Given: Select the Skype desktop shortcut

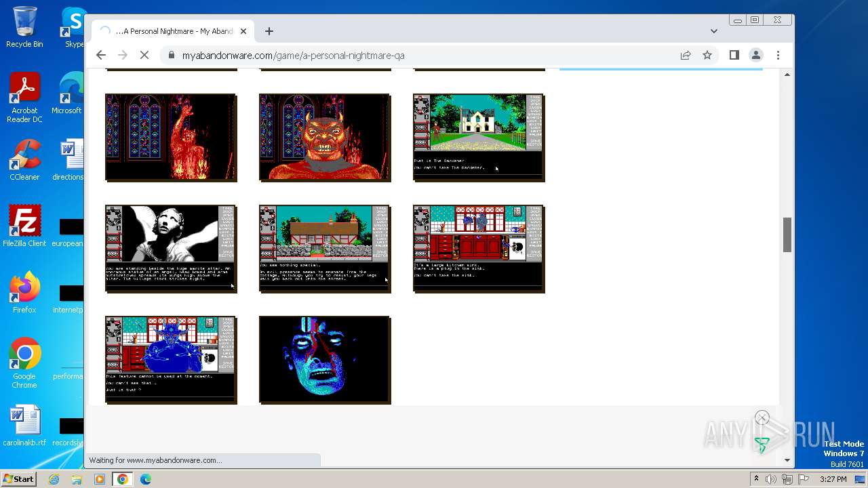Looking at the screenshot, I should [x=73, y=27].
